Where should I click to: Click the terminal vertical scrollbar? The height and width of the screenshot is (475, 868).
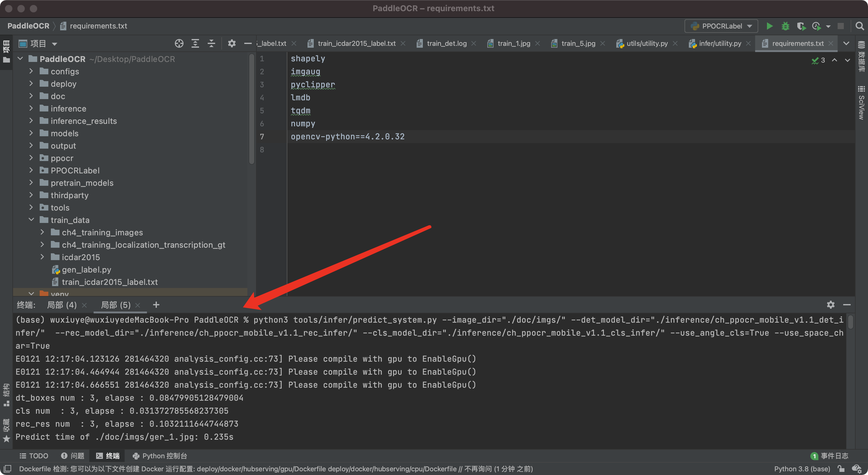[x=850, y=323]
